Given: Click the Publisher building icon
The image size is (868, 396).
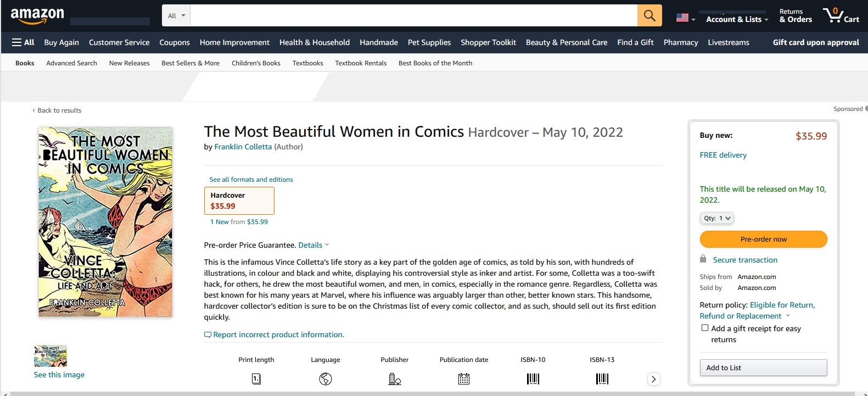Looking at the screenshot, I should point(395,378).
